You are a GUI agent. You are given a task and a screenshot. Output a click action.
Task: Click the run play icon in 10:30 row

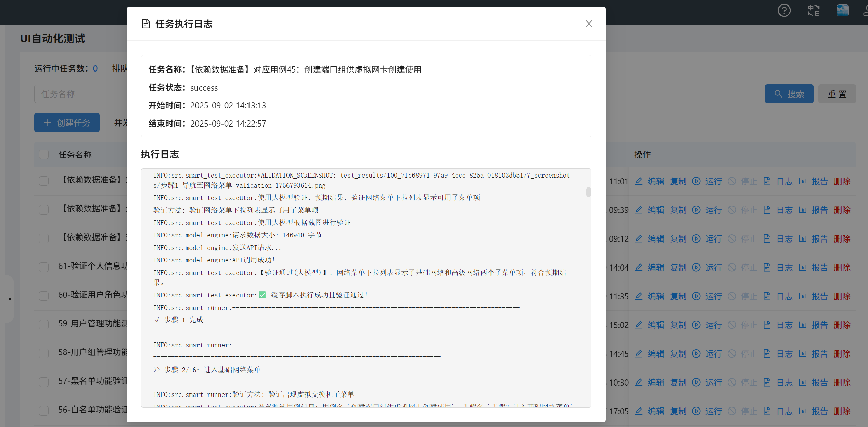[x=696, y=383]
